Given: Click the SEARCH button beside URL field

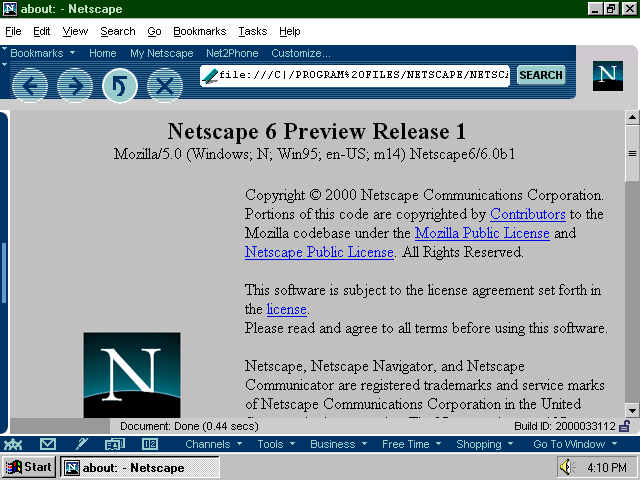Looking at the screenshot, I should [x=541, y=75].
